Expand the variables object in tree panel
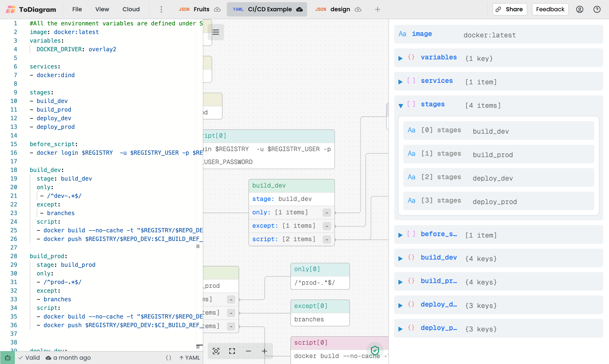Image resolution: width=609 pixels, height=364 pixels. point(400,58)
